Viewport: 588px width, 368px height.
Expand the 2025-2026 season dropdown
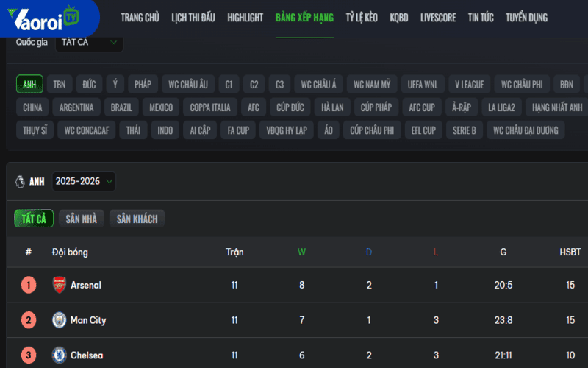click(84, 182)
